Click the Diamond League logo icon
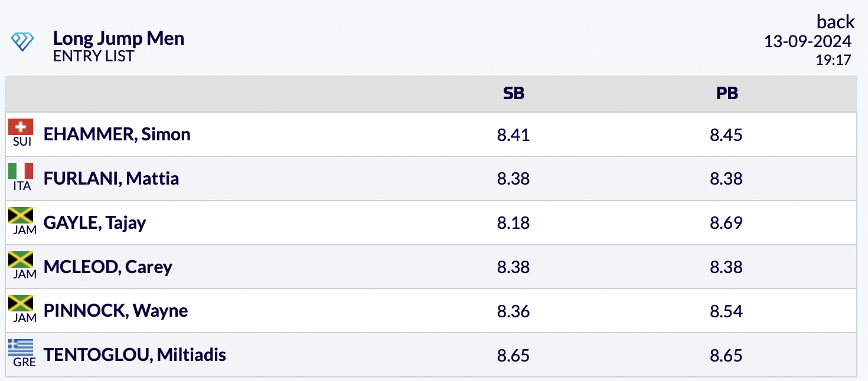This screenshot has width=868, height=381. tap(22, 42)
